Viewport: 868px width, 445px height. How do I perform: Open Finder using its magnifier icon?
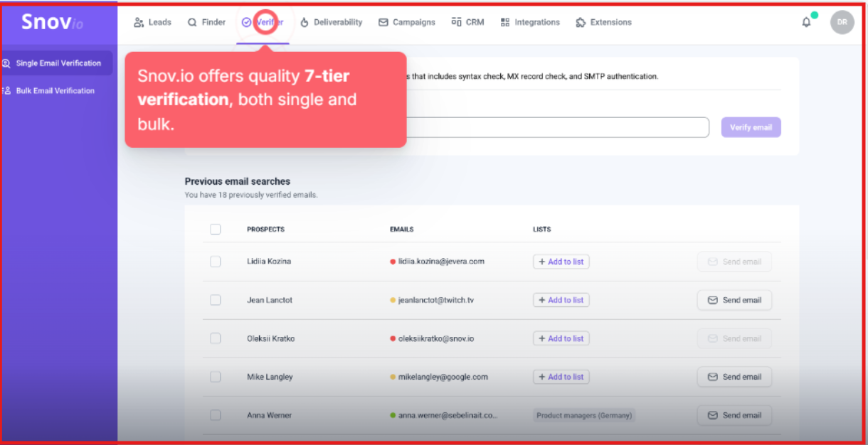(x=192, y=22)
